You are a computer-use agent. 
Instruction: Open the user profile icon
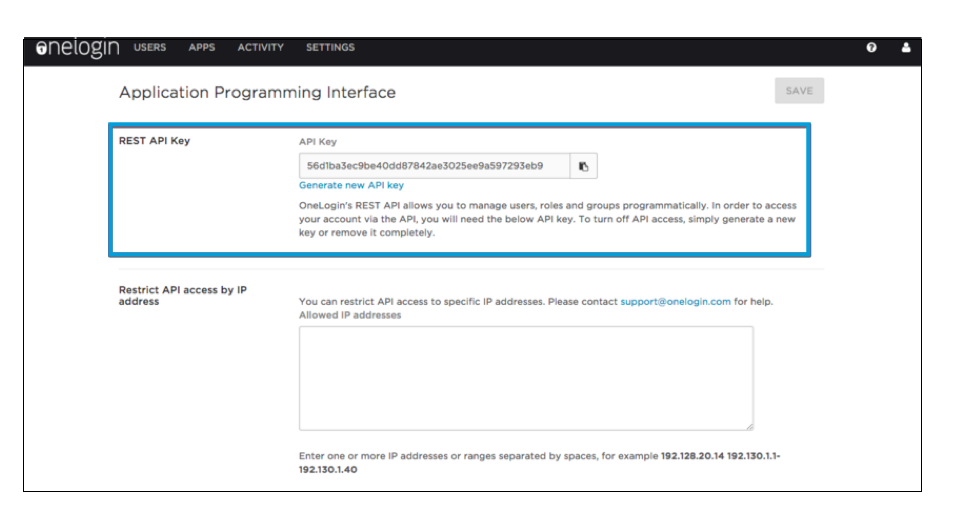tap(906, 47)
